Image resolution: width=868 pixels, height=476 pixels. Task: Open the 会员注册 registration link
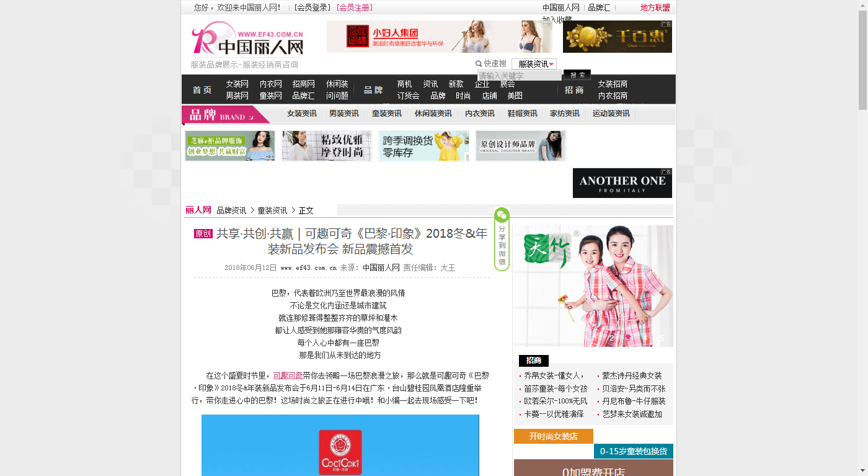(355, 7)
